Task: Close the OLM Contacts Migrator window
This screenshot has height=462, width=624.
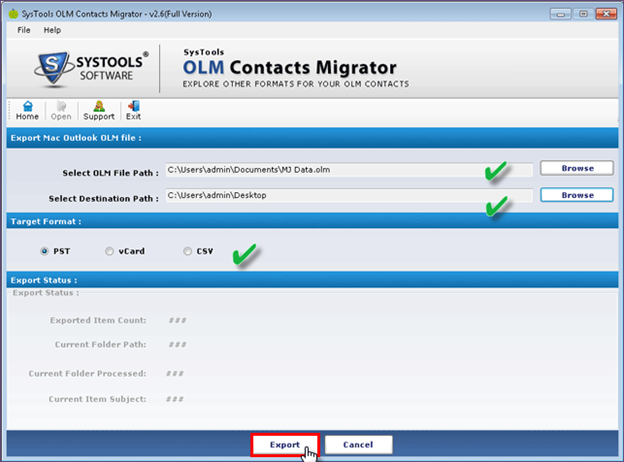Action: click(x=606, y=14)
